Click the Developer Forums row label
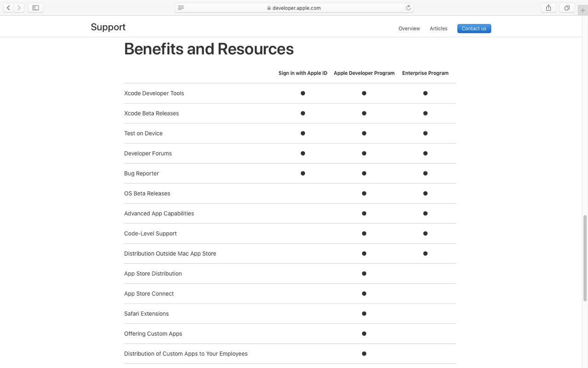The width and height of the screenshot is (588, 368). click(x=148, y=154)
